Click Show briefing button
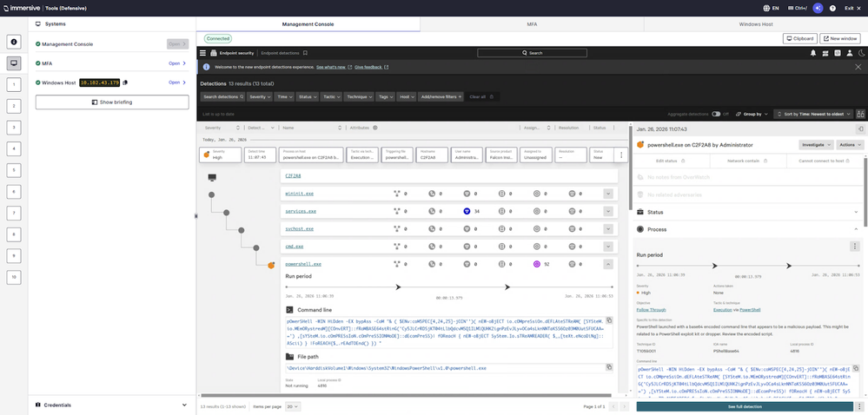 click(x=112, y=102)
